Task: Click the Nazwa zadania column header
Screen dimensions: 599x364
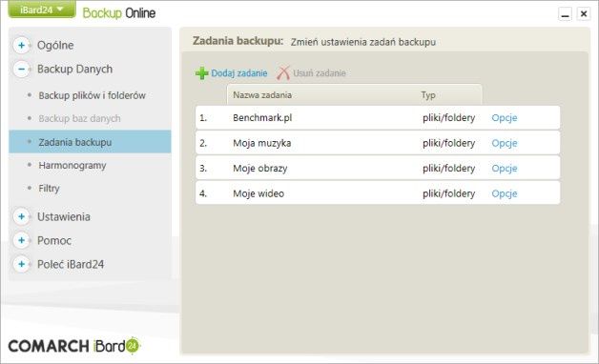Action: (262, 95)
